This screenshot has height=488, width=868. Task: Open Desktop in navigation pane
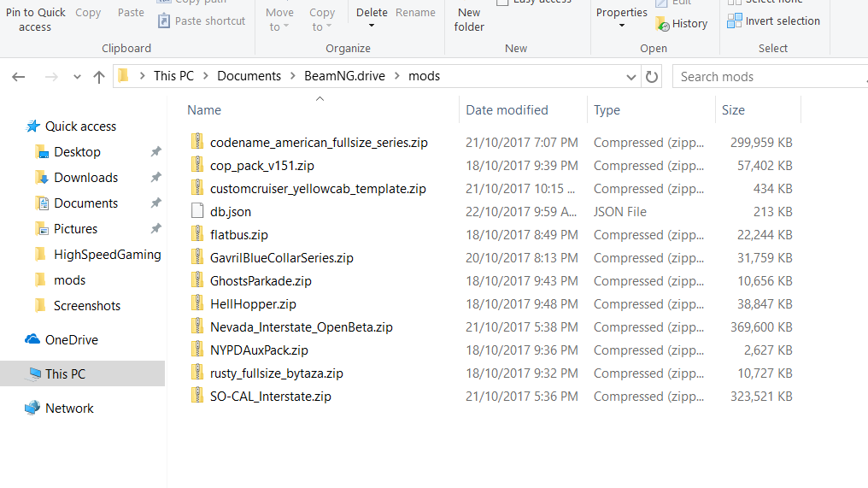[x=77, y=152]
